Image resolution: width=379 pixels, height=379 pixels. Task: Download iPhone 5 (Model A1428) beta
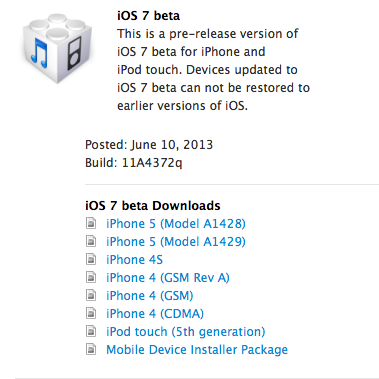(x=176, y=224)
